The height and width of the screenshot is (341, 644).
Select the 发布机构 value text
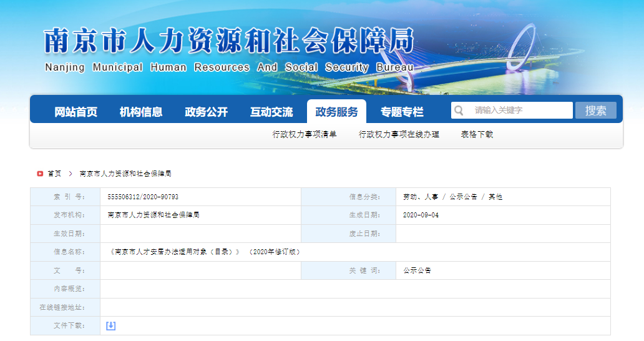click(154, 215)
